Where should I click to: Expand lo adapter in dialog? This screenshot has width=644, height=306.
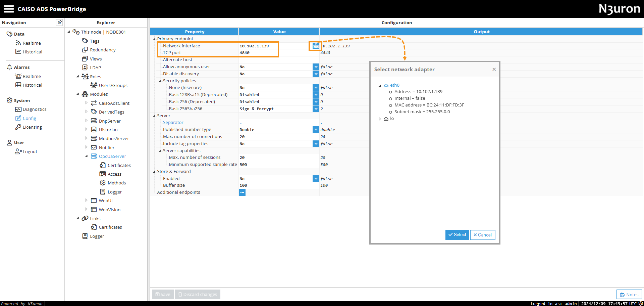(380, 119)
